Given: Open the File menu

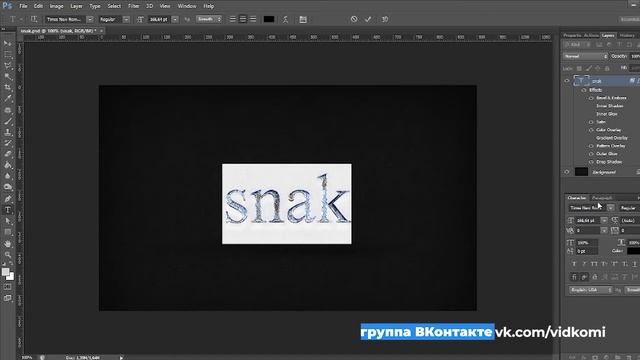Looking at the screenshot, I should point(23,6).
